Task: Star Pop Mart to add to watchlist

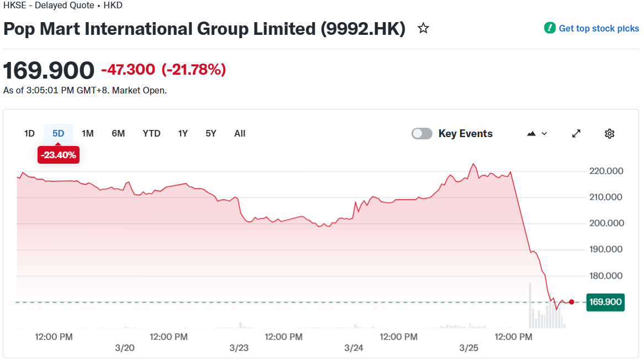Action: tap(423, 28)
